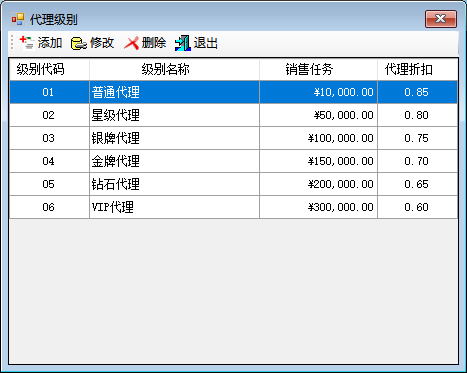Click the 添加 add icon in toolbar
467x373 pixels.
pos(27,43)
